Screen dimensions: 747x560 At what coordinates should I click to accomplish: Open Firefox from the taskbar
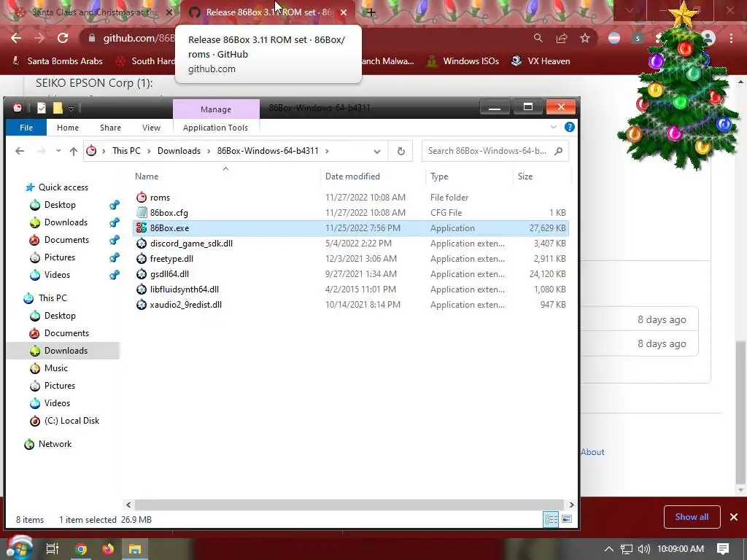108,549
